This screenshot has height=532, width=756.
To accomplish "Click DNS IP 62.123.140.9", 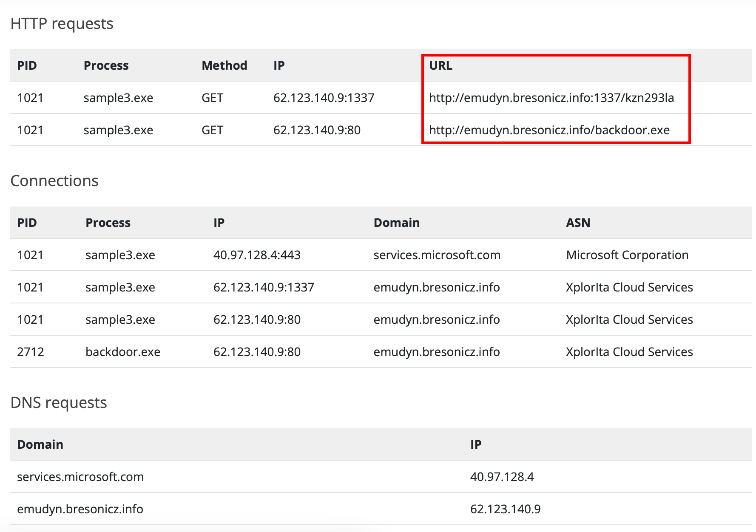I will click(505, 509).
